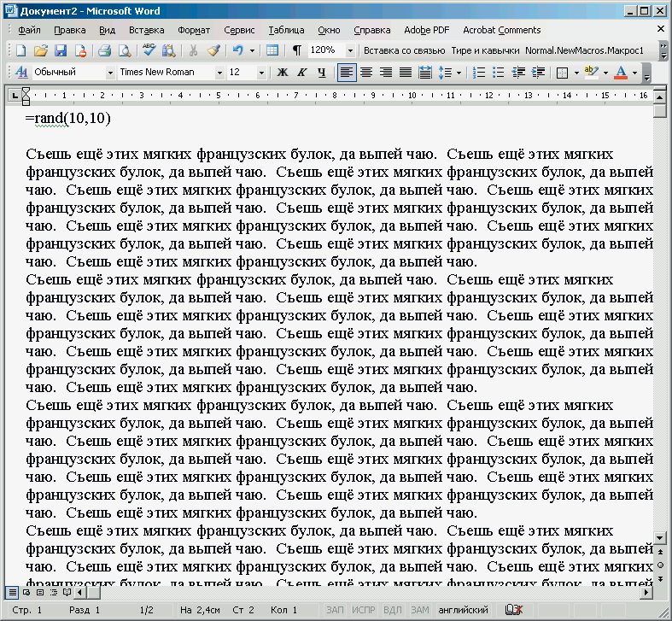672x621 pixels.
Task: Expand the Times New Roman font dropdown
Action: pos(219,73)
